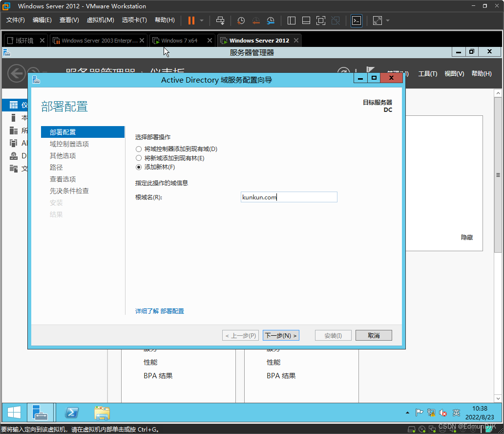This screenshot has height=434, width=504.
Task: Select 域控制器选项 step in the wizard
Action: 69,144
